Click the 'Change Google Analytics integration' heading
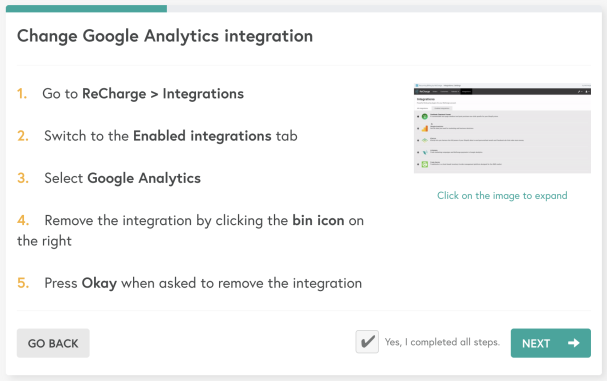Screen dimensions: 607x381 165,36
